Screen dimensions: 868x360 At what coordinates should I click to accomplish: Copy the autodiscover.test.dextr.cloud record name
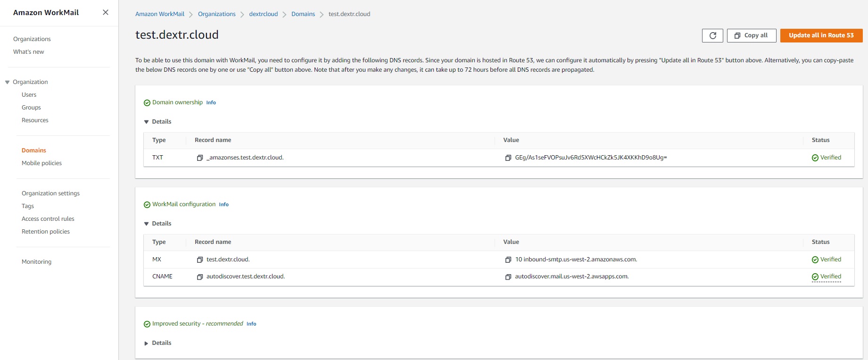(x=200, y=276)
